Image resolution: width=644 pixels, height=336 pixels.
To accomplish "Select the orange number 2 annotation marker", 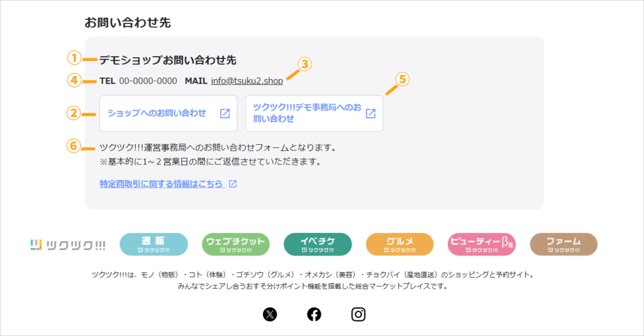I will point(74,113).
